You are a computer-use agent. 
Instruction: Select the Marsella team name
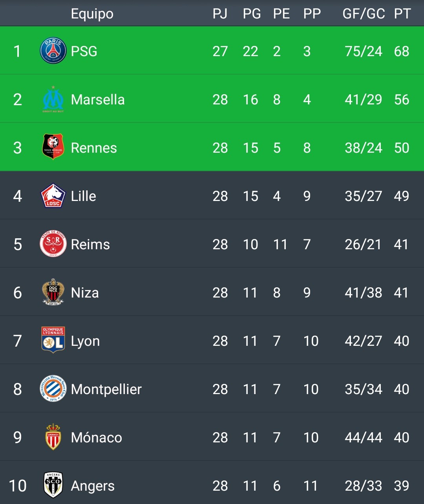[98, 100]
